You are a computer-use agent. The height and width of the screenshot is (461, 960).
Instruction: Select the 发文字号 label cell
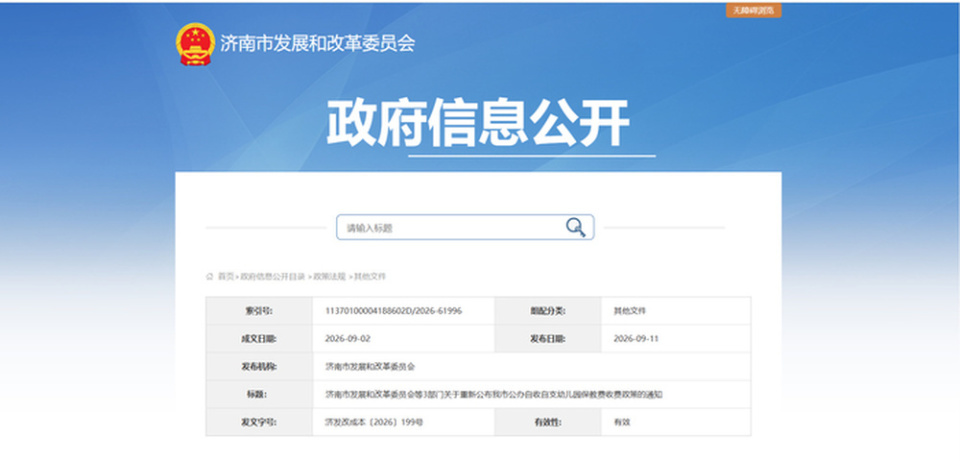(x=259, y=422)
